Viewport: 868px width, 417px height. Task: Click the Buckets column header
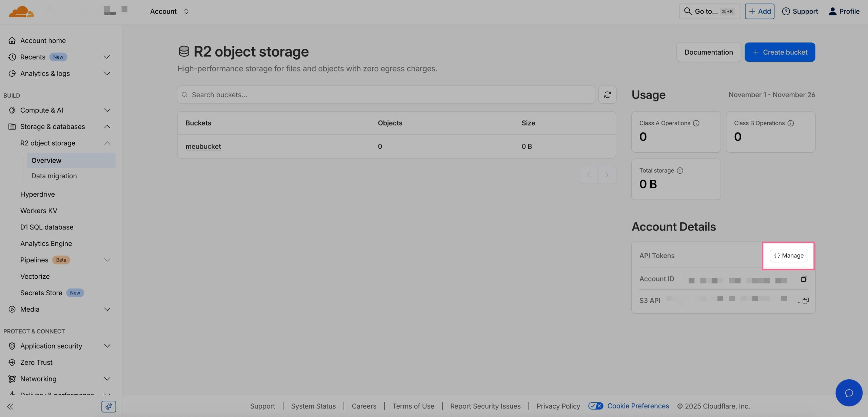coord(198,123)
